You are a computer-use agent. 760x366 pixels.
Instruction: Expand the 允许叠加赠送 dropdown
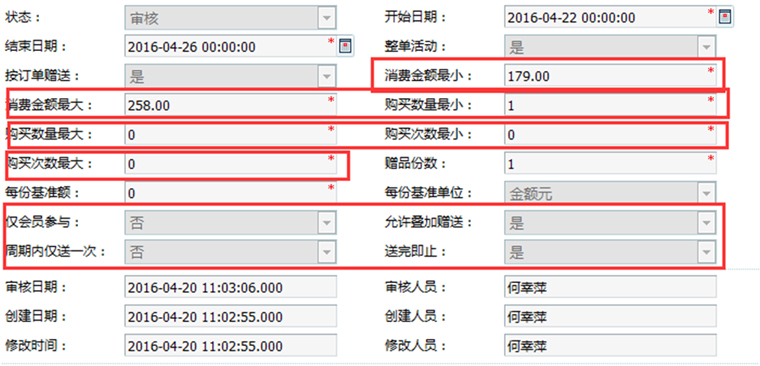706,223
